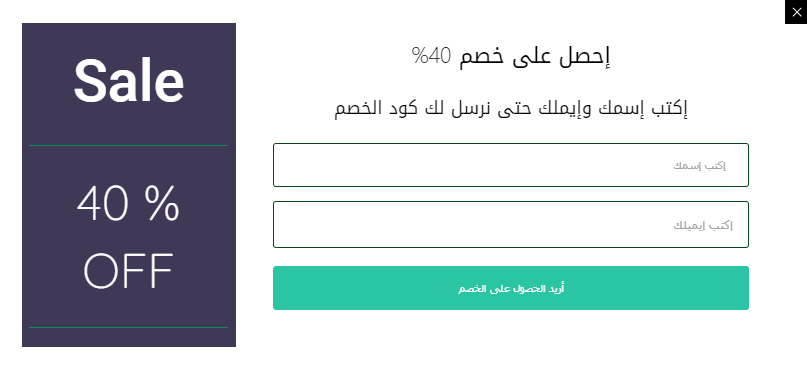This screenshot has width=807, height=368.
Task: Close the discount popup with the X icon
Action: pyautogui.click(x=796, y=12)
